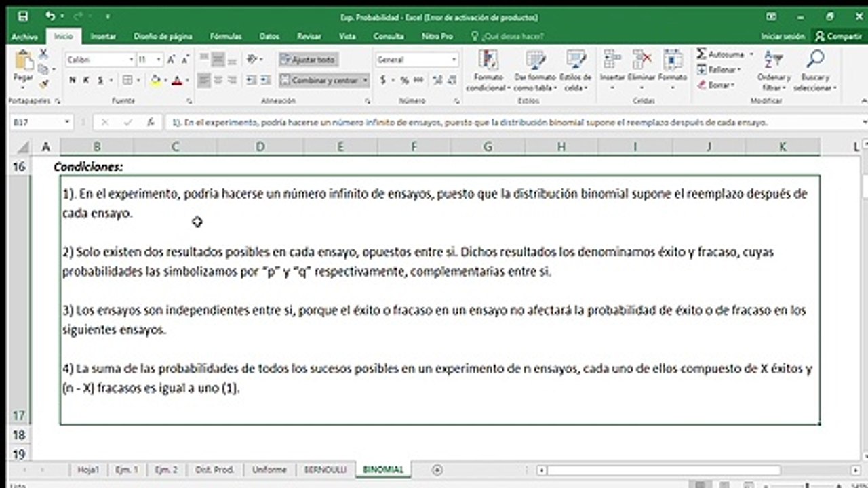Toggle Combinar y centrar
The width and height of the screenshot is (868, 488).
click(319, 80)
